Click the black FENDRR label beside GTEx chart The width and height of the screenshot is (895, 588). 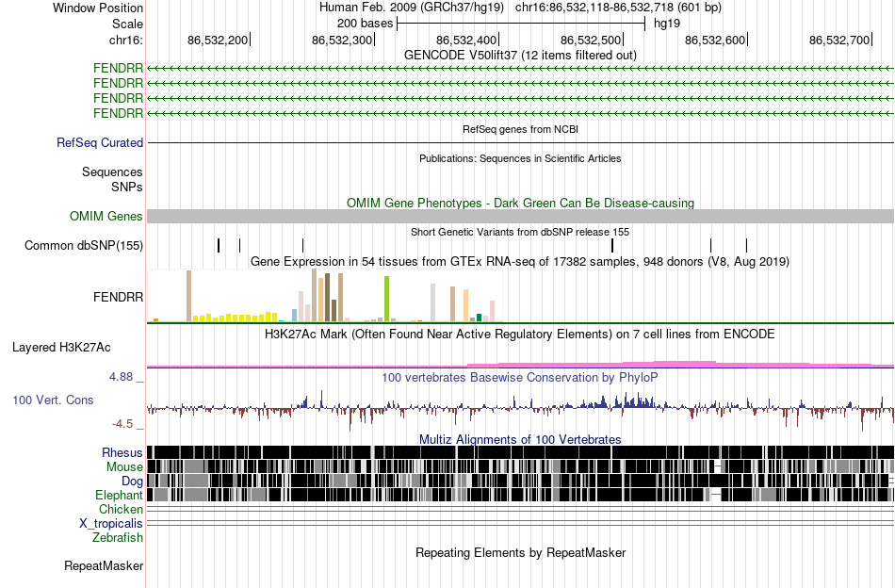pos(118,298)
